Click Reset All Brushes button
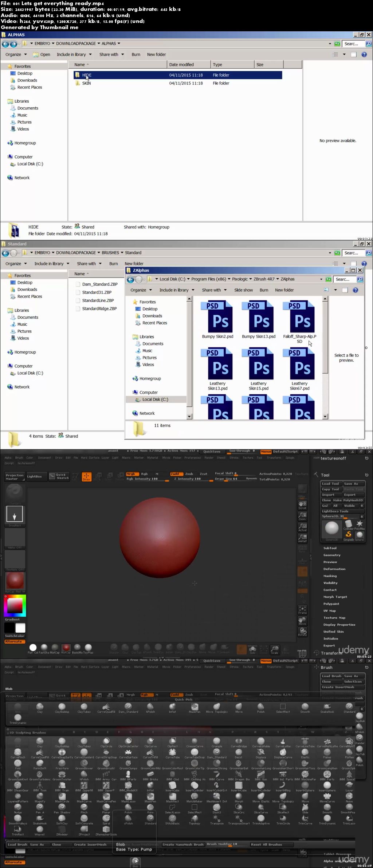The image size is (373, 868). [x=271, y=845]
